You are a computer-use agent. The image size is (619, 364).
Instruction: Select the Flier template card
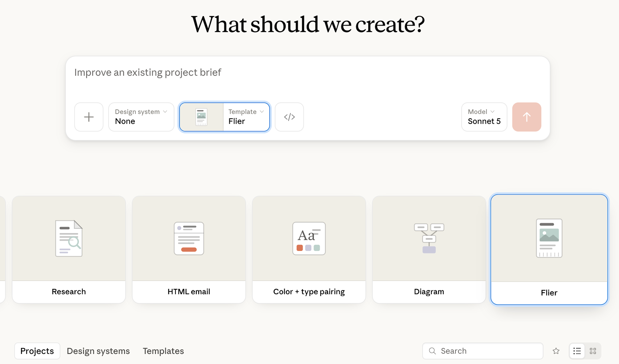pos(549,250)
